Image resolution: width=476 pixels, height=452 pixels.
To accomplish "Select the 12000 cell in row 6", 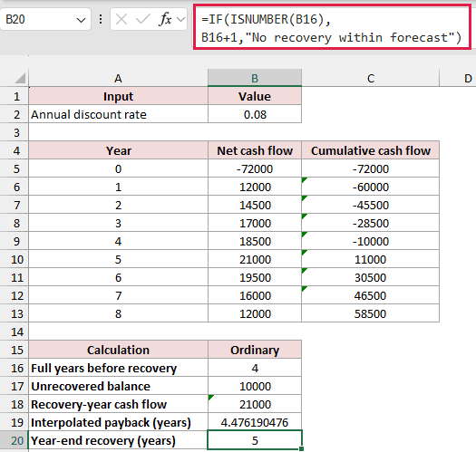I will pos(255,187).
